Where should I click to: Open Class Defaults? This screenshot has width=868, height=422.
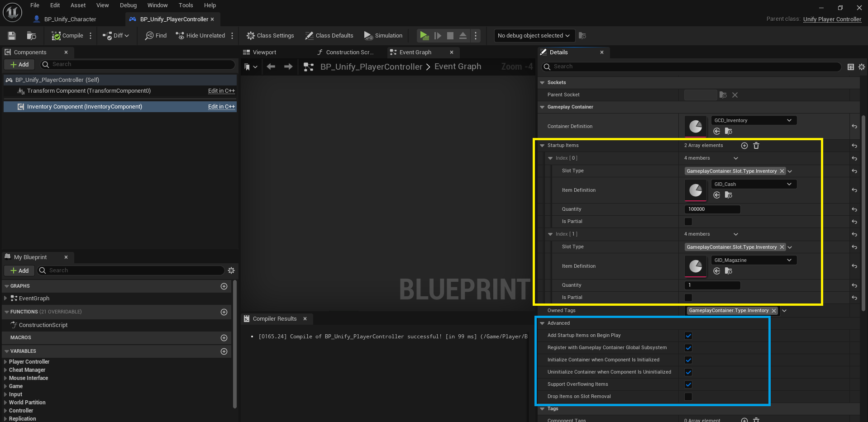click(x=329, y=36)
